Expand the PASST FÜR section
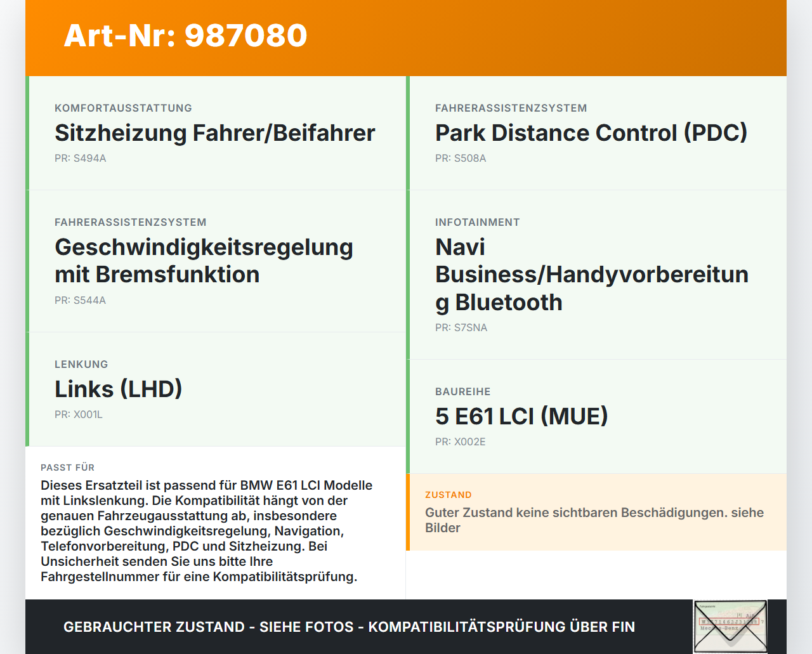This screenshot has width=812, height=654. point(68,468)
